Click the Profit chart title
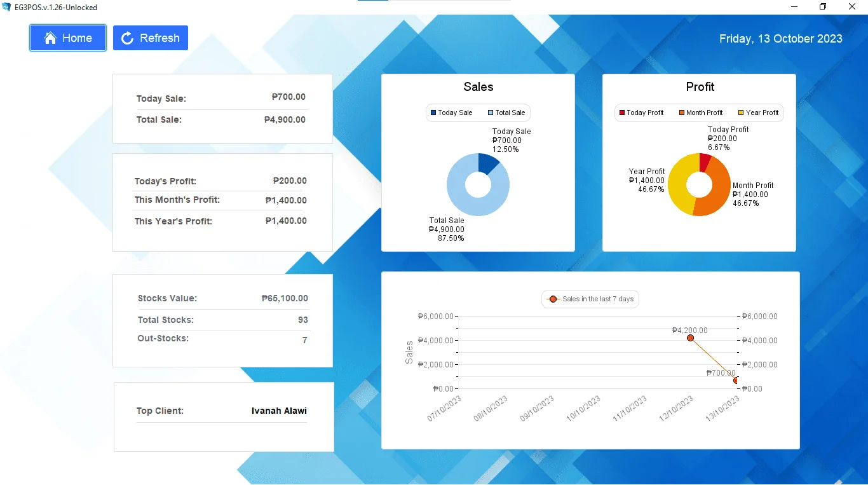The height and width of the screenshot is (485, 868). pos(700,87)
